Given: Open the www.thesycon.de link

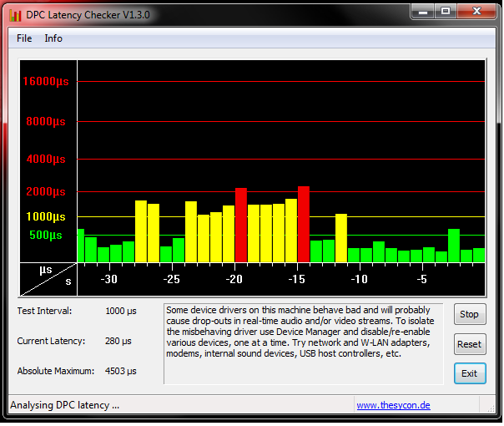Looking at the screenshot, I should [x=393, y=405].
